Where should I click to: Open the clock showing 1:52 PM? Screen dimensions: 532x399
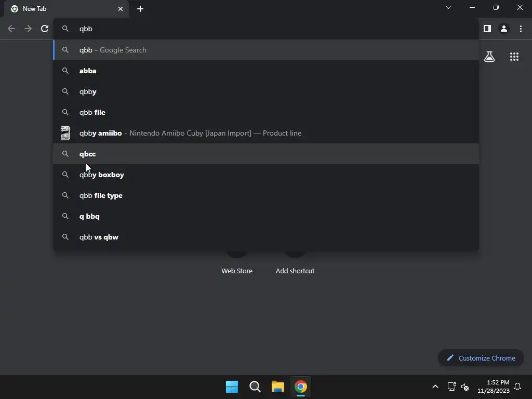coord(494,387)
